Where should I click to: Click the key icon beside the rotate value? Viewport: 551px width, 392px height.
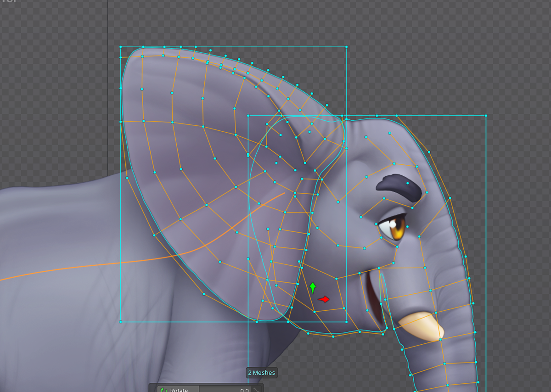tap(257, 390)
